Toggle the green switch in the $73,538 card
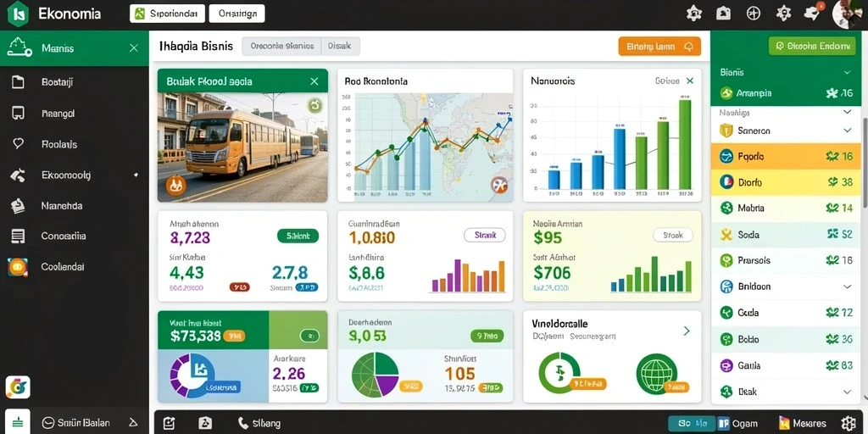Viewport: 868px width, 434px height. [x=309, y=336]
